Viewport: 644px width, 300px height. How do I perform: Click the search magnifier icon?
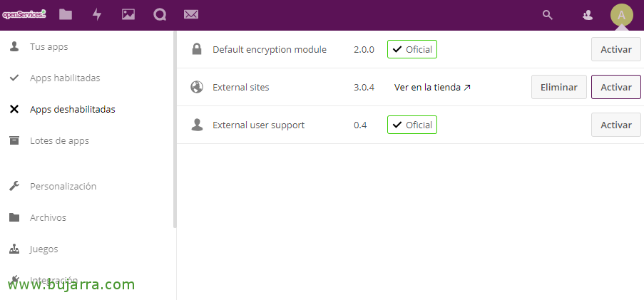(x=548, y=15)
